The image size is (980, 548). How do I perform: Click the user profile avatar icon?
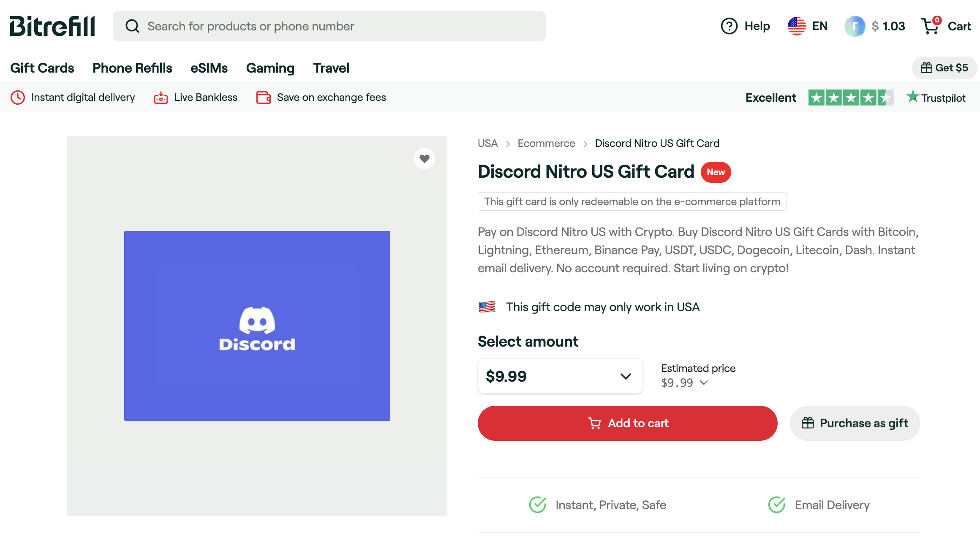click(855, 26)
